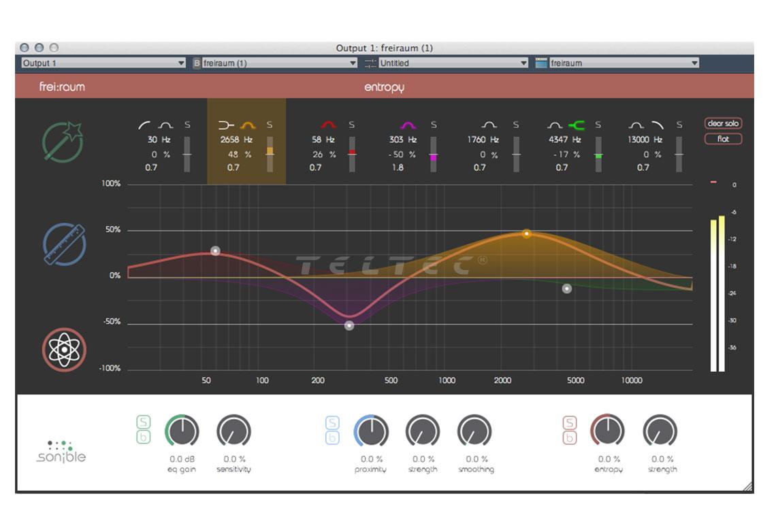Solo the 1760 Hz band

pos(516,124)
